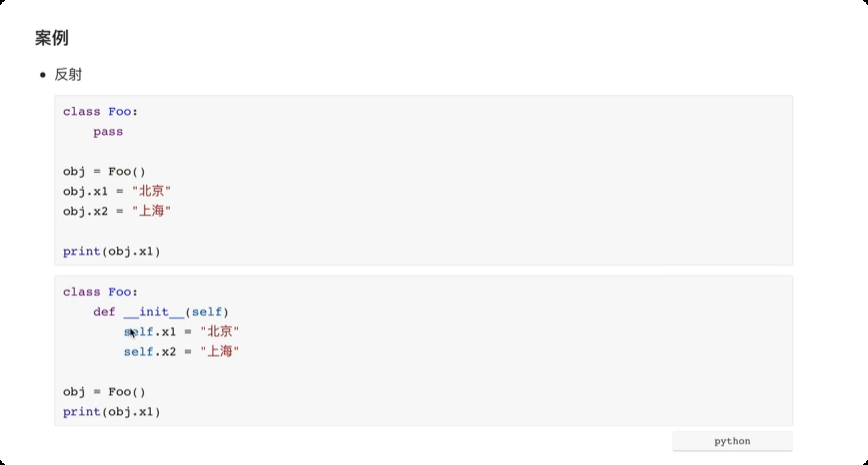Click the self.x2 = "上海" line

[x=182, y=351]
